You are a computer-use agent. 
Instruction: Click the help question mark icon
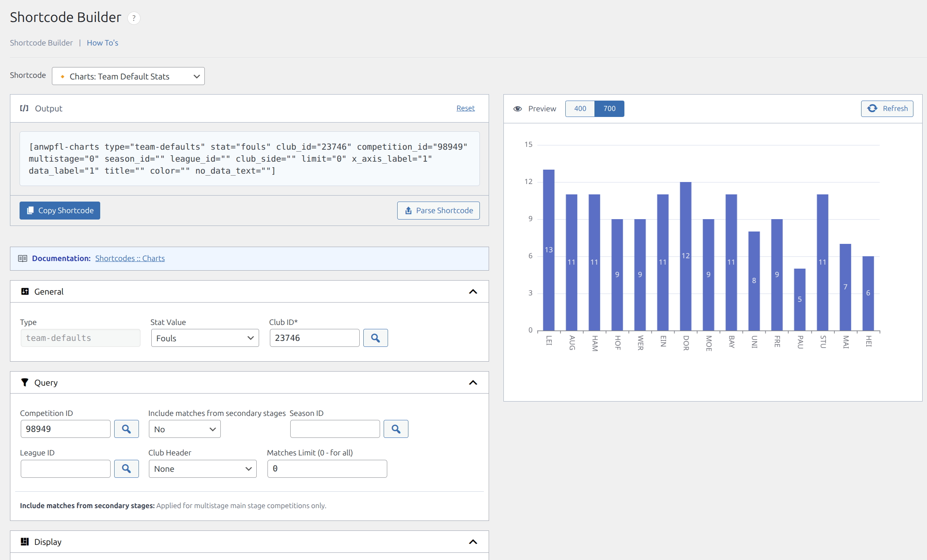pyautogui.click(x=134, y=18)
